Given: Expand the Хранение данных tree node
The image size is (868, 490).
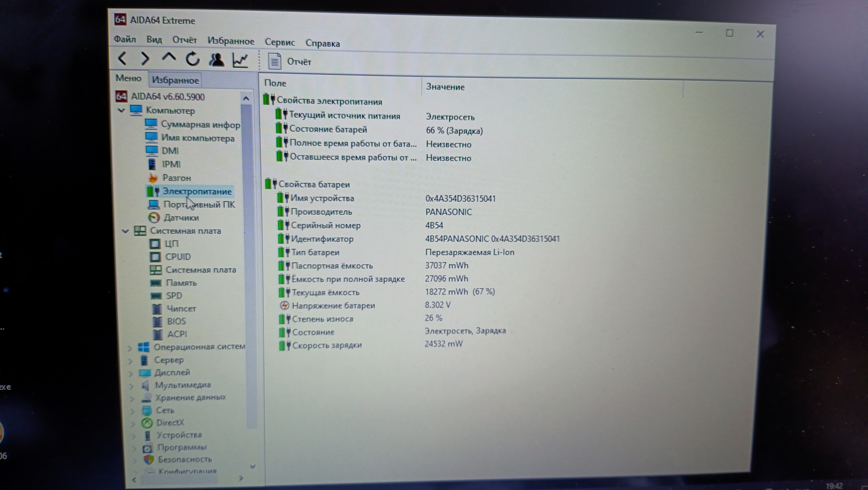Looking at the screenshot, I should coord(132,399).
